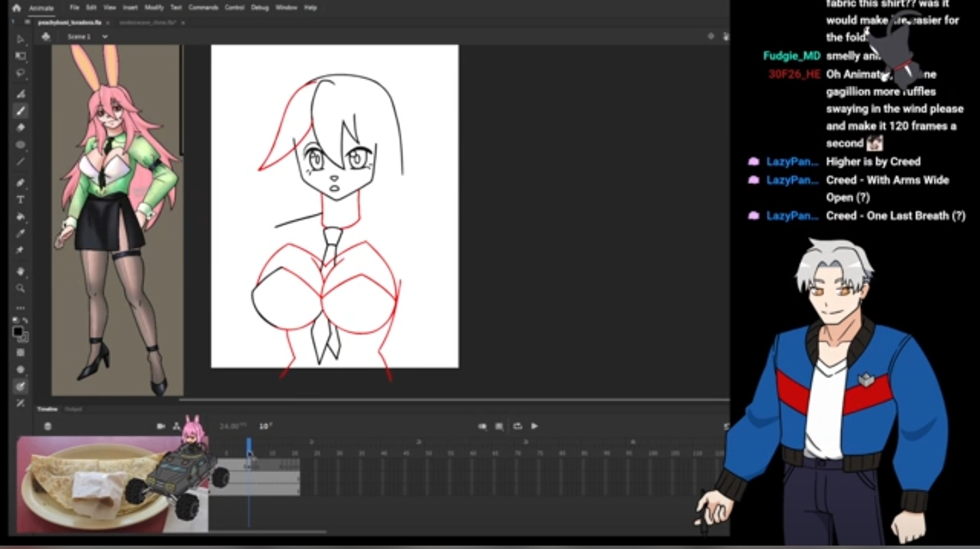The height and width of the screenshot is (549, 980).
Task: Open the Edit Toolbar three-dots button
Action: click(x=20, y=308)
